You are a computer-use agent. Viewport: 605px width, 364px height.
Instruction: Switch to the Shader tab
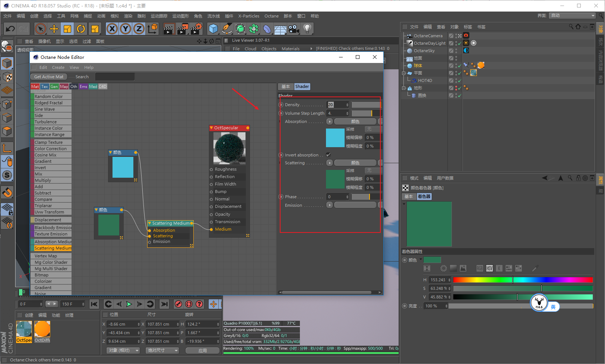click(302, 86)
